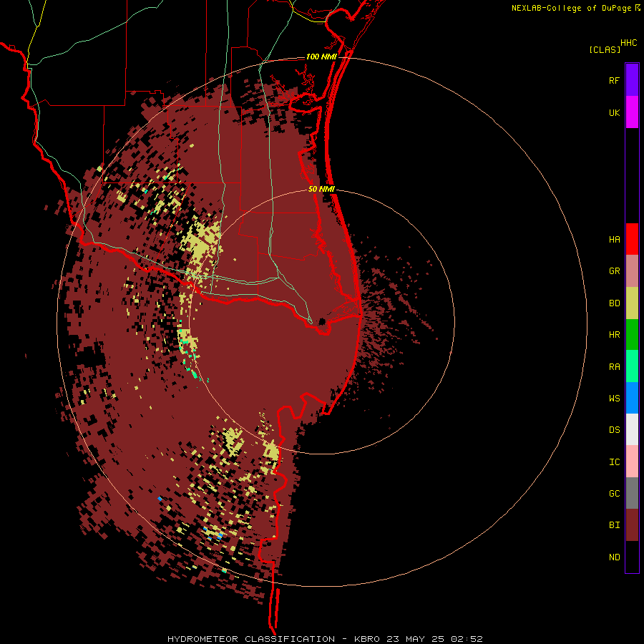Click the HA legend label
Image resolution: width=644 pixels, height=644 pixels.
click(x=614, y=240)
